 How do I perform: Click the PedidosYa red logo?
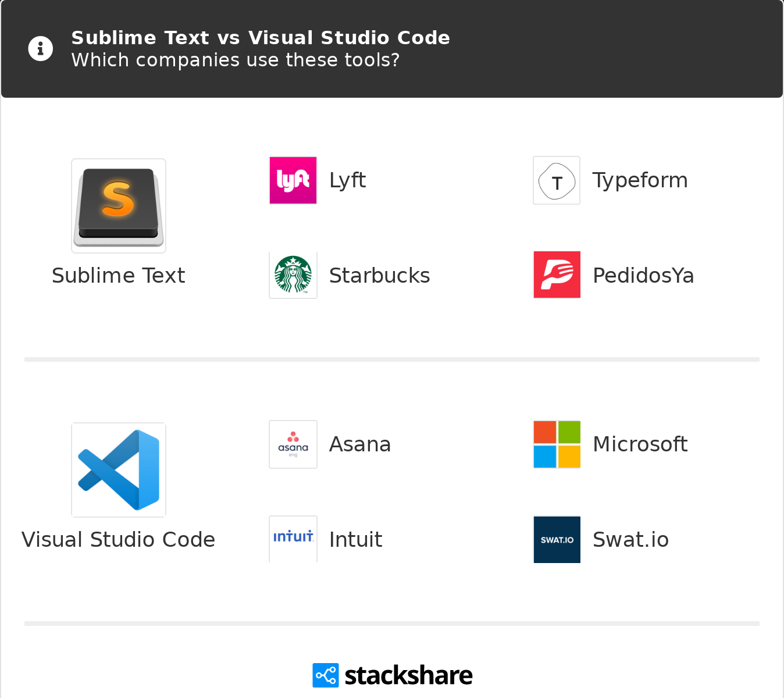557,275
